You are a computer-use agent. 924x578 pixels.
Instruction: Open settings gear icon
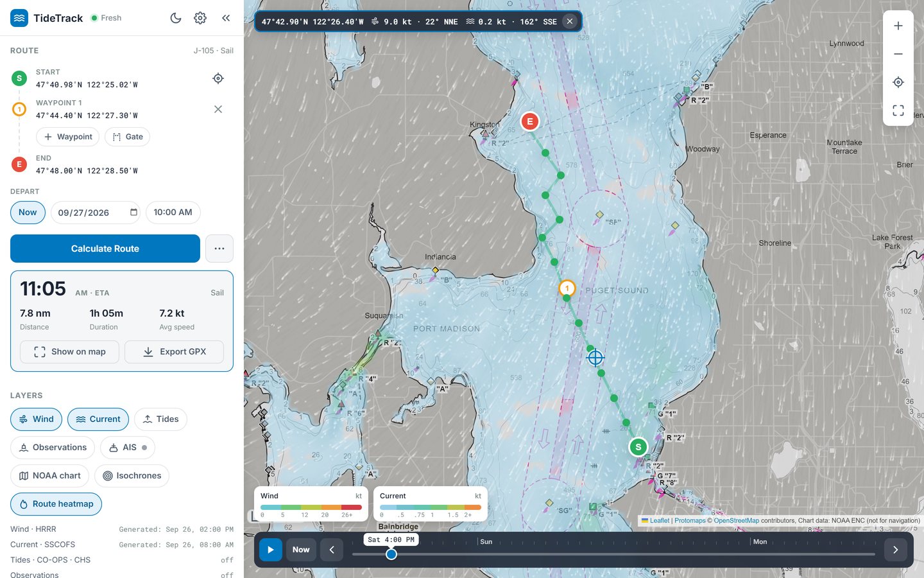coord(200,18)
